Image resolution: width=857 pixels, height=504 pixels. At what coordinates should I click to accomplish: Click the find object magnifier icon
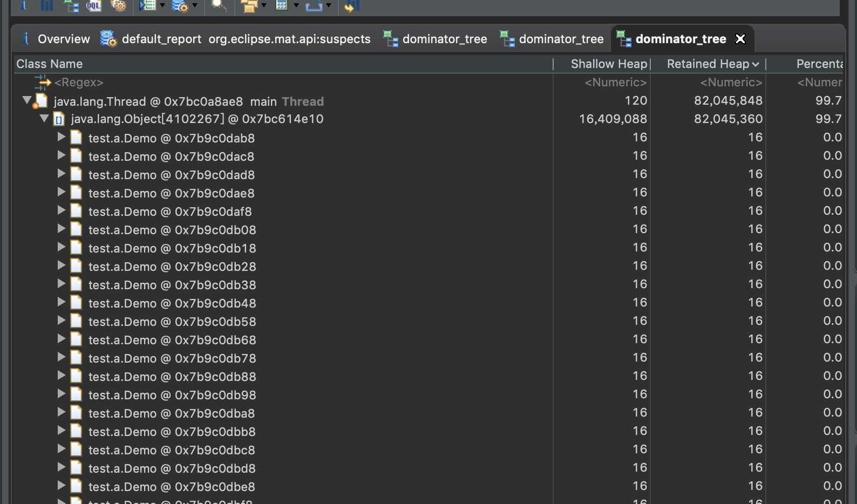tap(219, 5)
